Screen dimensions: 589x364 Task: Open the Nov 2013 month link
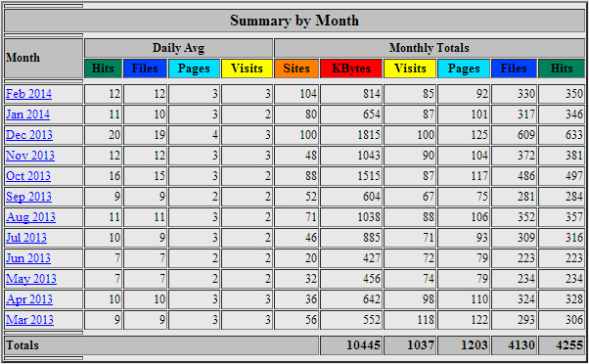click(x=30, y=156)
